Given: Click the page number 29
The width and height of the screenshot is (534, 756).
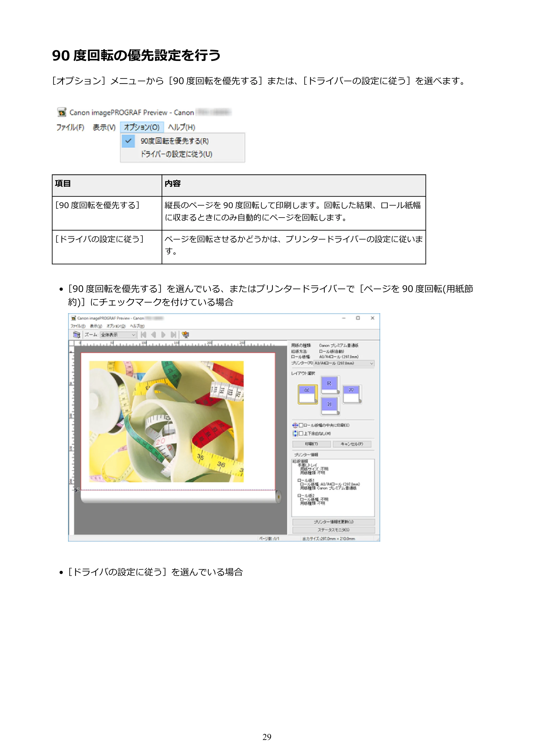Looking at the screenshot, I should click(267, 737).
